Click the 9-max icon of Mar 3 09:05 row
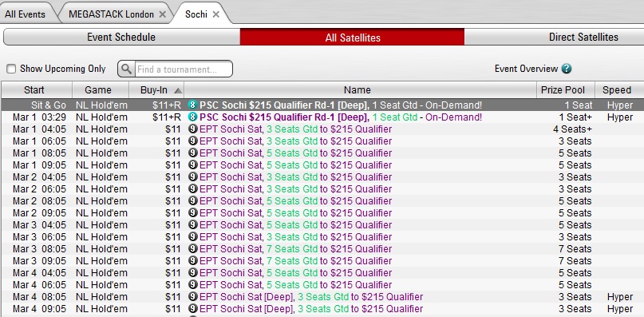Screen dimensions: 644x317 [x=193, y=260]
